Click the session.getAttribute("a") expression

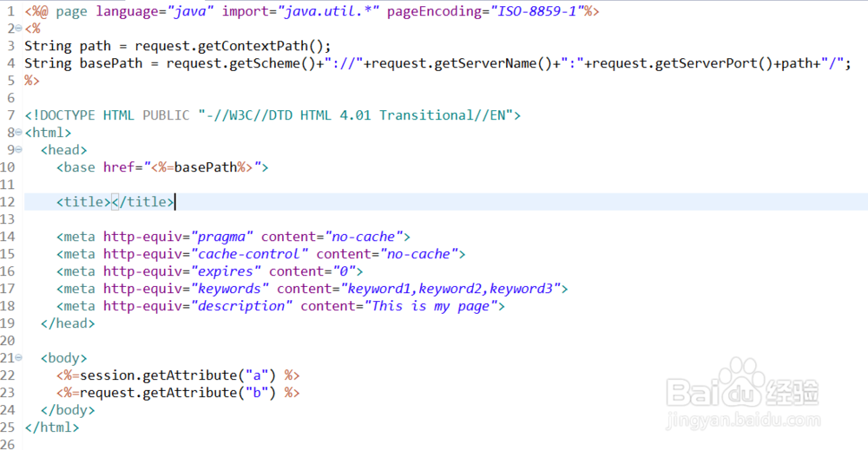tap(178, 375)
